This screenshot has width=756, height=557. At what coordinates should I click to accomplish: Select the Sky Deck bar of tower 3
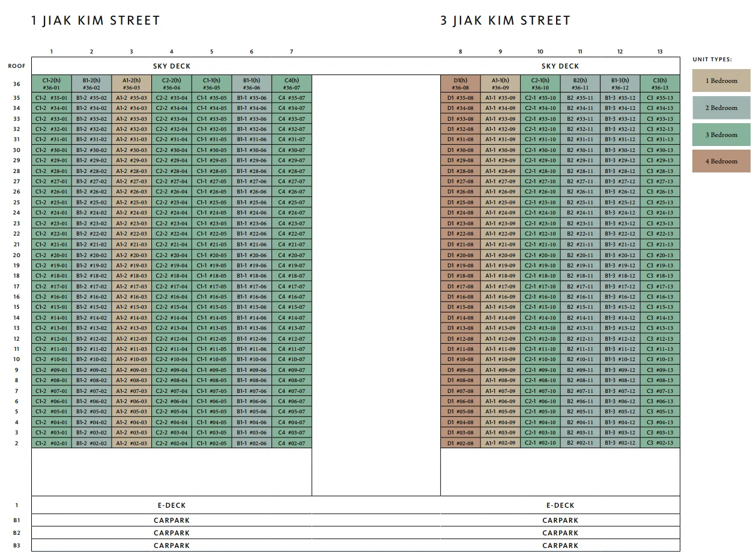(x=560, y=66)
